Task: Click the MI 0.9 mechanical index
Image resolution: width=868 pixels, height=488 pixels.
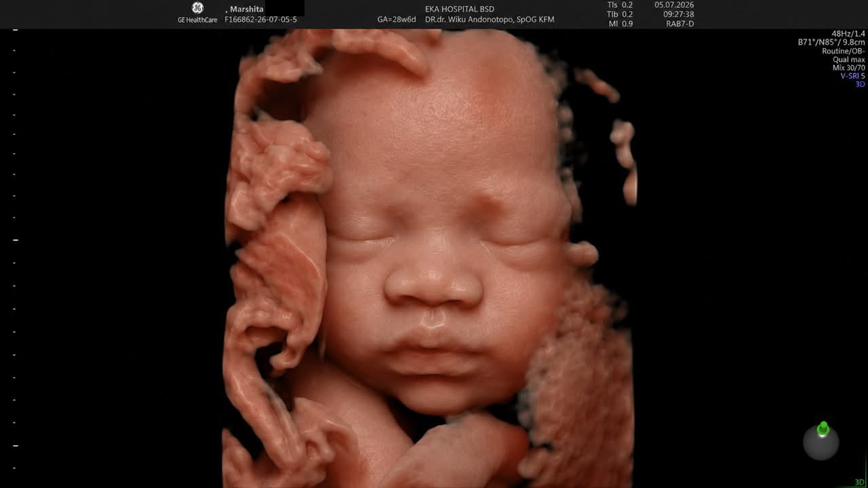Action: [x=620, y=24]
